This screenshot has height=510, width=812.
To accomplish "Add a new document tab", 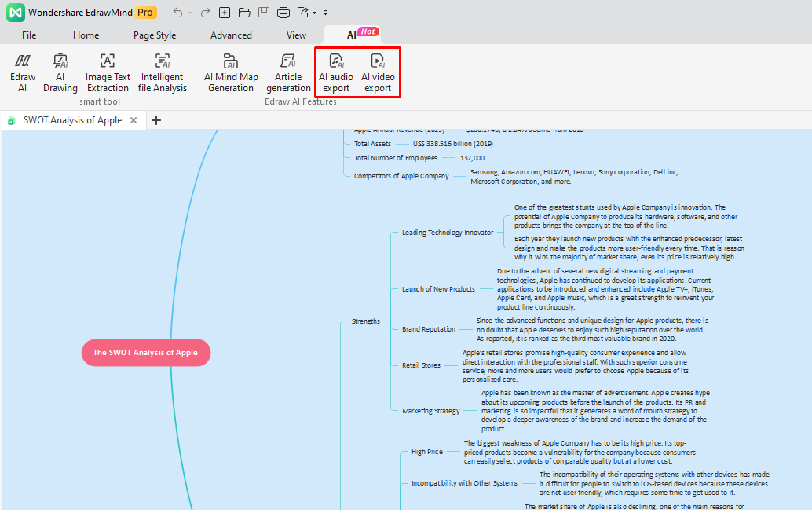I will tap(155, 120).
